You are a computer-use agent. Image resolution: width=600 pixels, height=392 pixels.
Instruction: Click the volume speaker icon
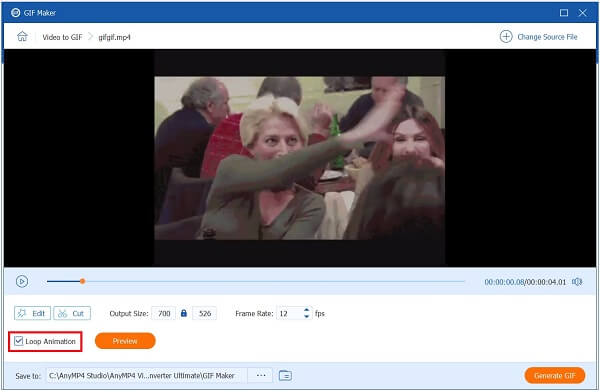click(577, 282)
